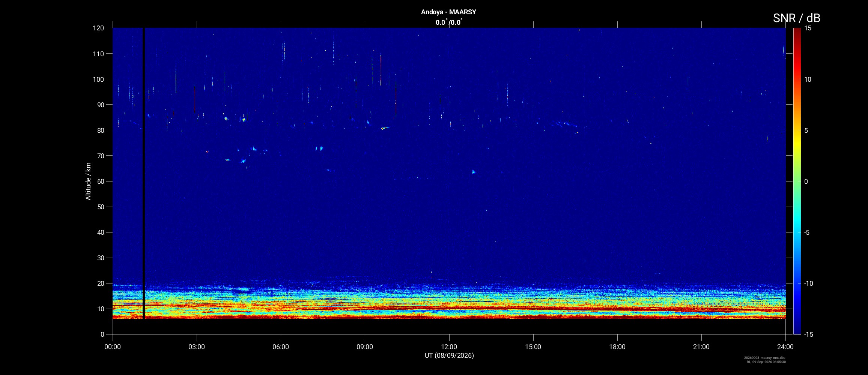The image size is (868, 375).
Task: Click the "12:00" time tick label
Action: point(449,347)
